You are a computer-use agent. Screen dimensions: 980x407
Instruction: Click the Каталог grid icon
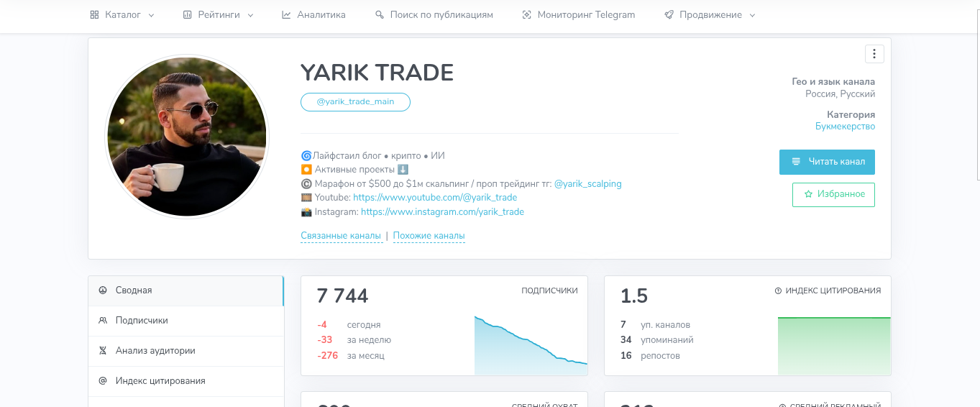pyautogui.click(x=94, y=14)
